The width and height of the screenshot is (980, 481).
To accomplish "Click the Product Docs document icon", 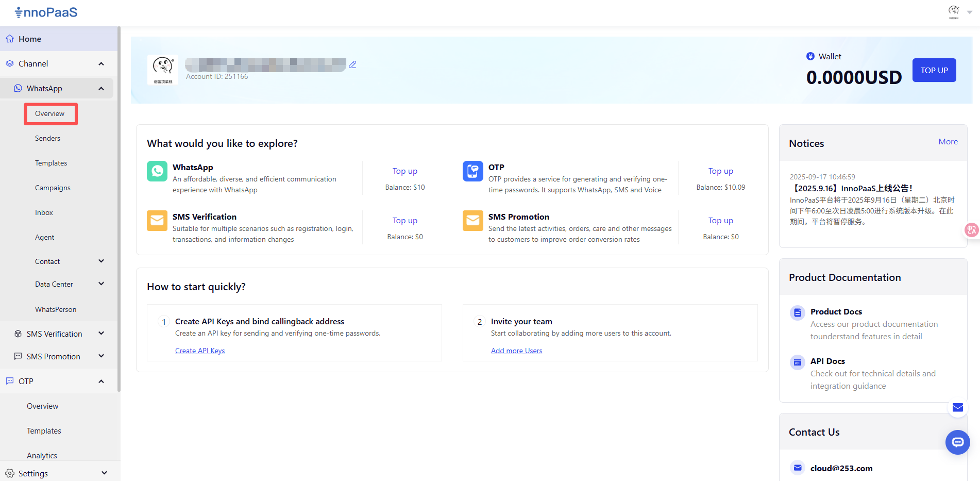I will 798,312.
